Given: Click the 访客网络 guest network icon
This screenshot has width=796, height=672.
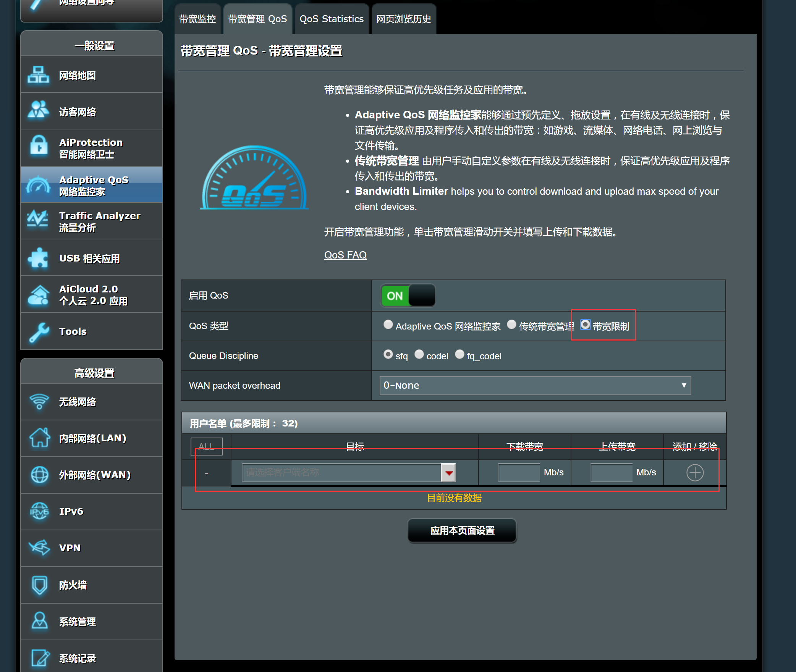Looking at the screenshot, I should pos(38,111).
